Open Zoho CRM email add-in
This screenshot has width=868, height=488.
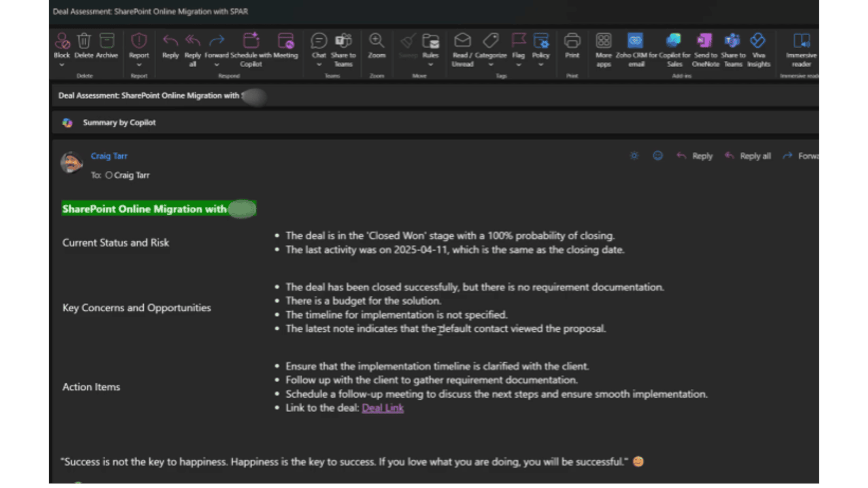point(635,42)
